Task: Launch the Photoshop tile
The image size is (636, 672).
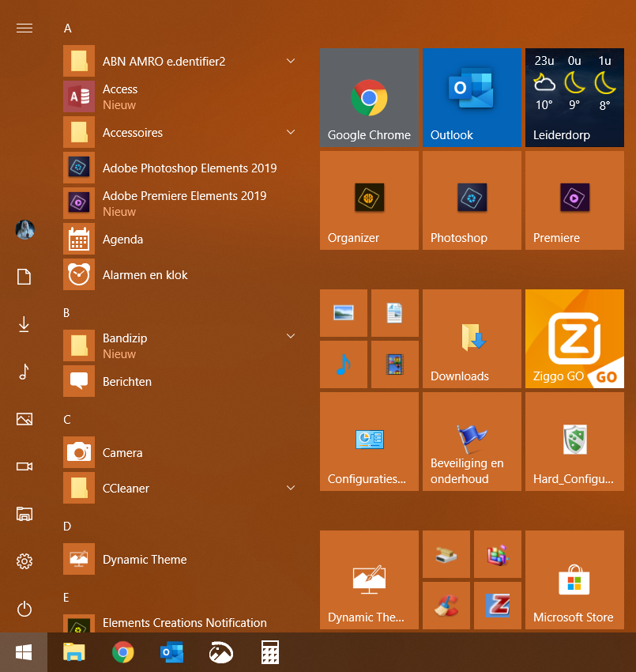Action: tap(472, 200)
